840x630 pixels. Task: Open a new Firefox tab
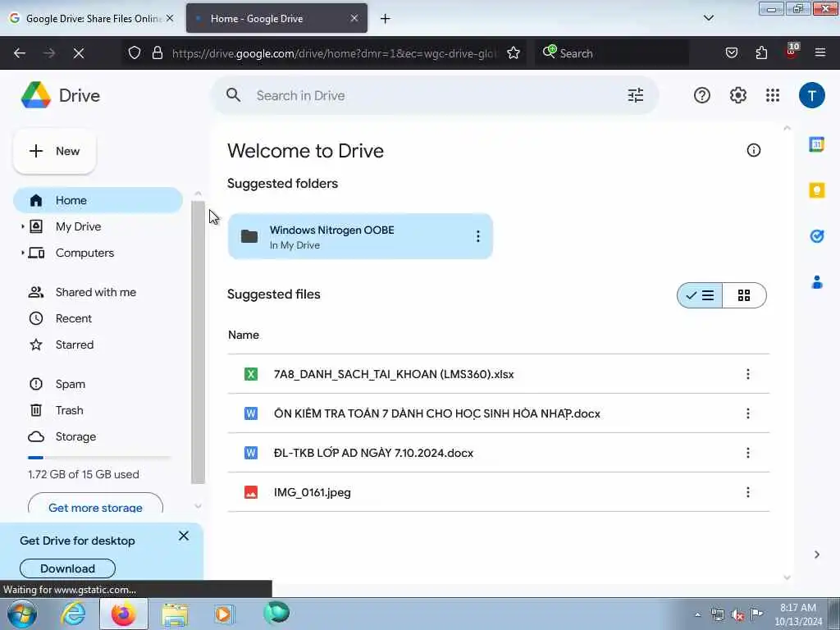click(x=386, y=19)
